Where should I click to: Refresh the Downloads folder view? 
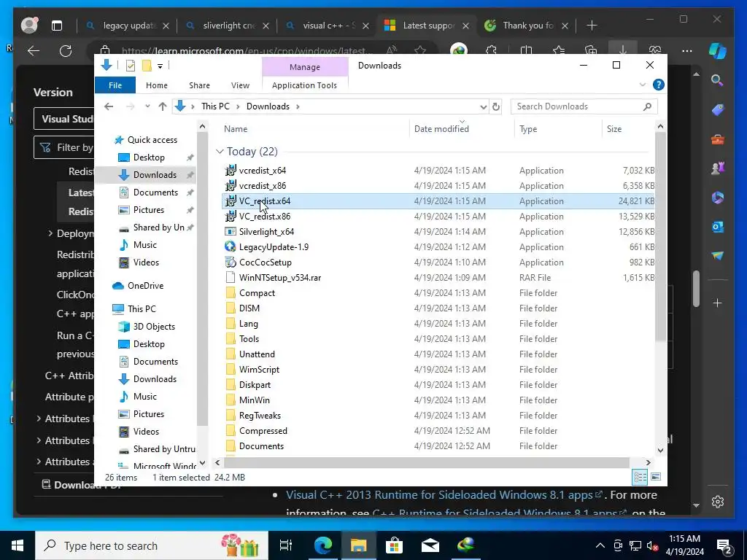pos(496,106)
